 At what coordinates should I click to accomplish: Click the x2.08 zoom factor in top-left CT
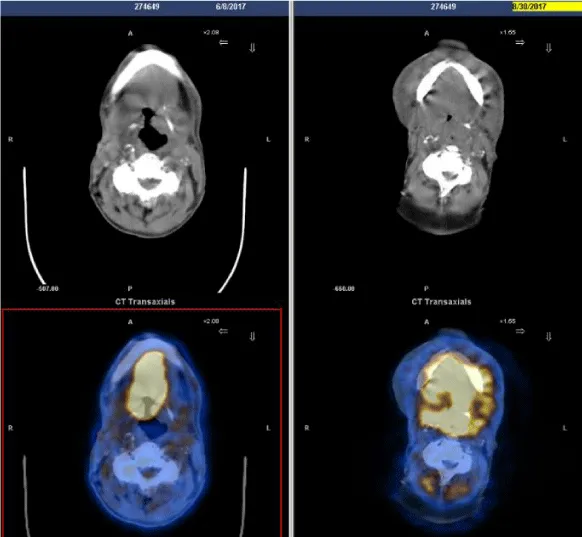point(211,33)
